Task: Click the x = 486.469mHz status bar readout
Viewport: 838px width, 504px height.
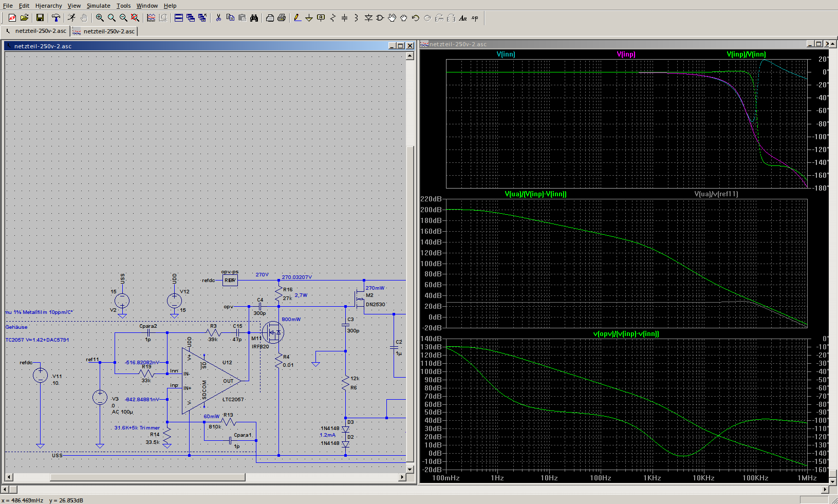Action: [23, 500]
